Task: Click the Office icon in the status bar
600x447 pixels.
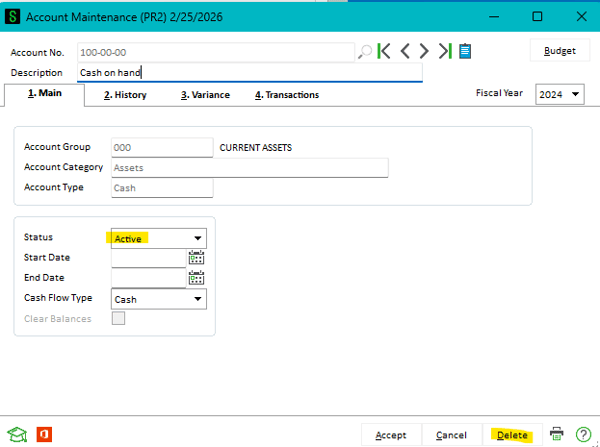Action: coord(44,434)
